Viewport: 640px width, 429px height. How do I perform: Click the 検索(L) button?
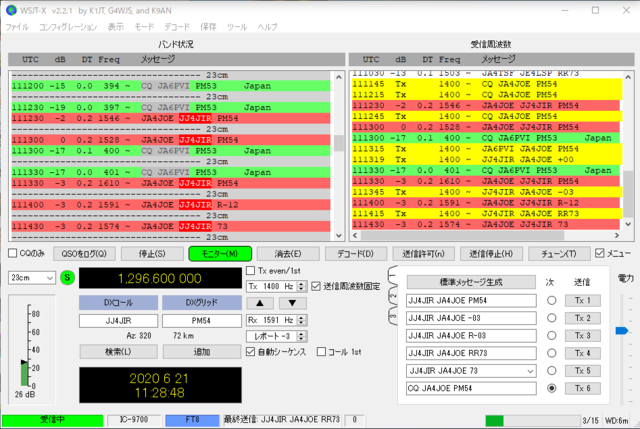pyautogui.click(x=118, y=351)
